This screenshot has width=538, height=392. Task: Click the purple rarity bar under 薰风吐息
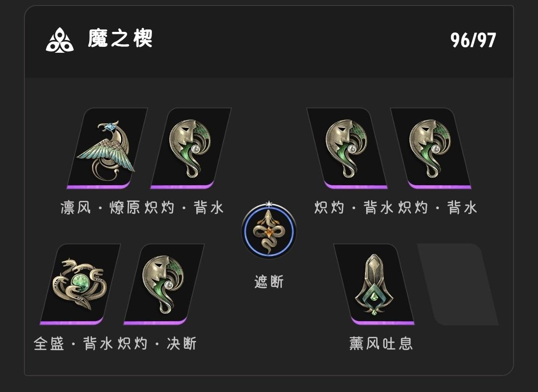[383, 323]
